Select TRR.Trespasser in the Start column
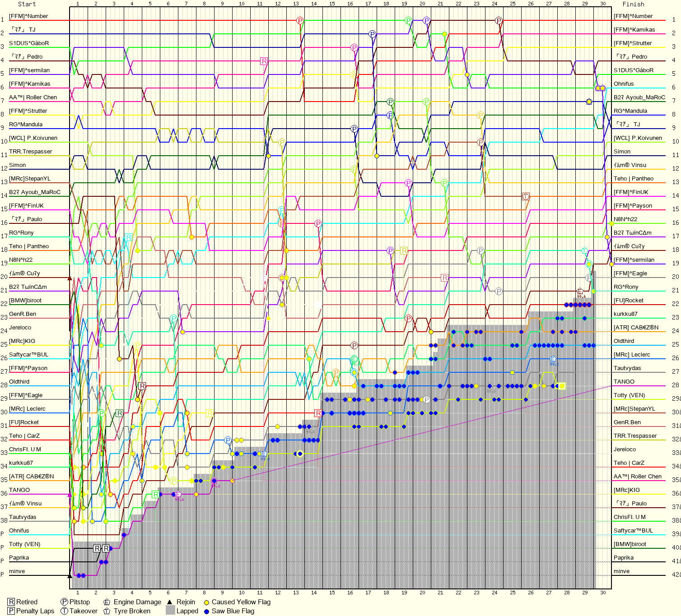The width and height of the screenshot is (681, 616). (x=30, y=152)
